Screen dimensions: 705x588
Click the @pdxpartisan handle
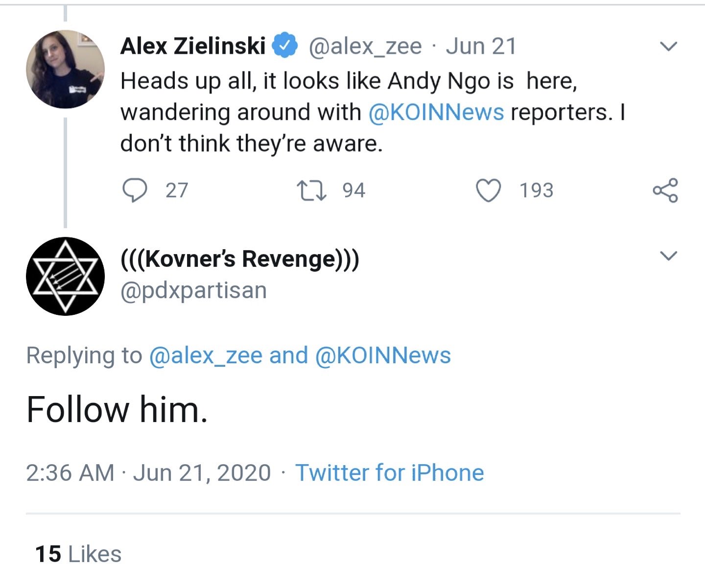pyautogui.click(x=194, y=291)
